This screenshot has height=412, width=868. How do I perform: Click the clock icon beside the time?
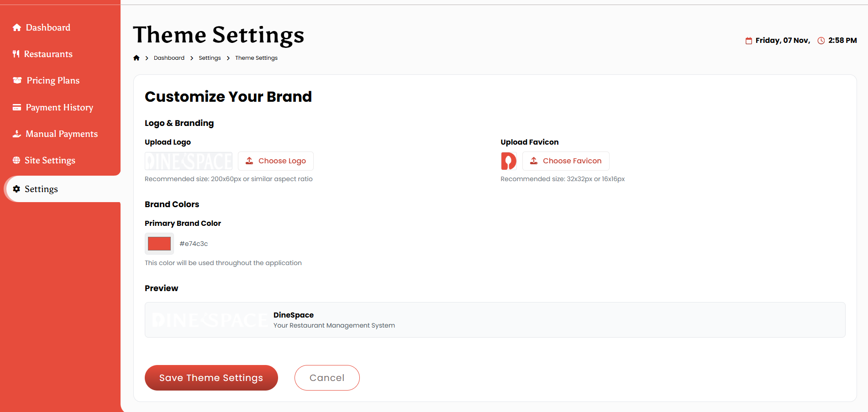click(x=821, y=41)
